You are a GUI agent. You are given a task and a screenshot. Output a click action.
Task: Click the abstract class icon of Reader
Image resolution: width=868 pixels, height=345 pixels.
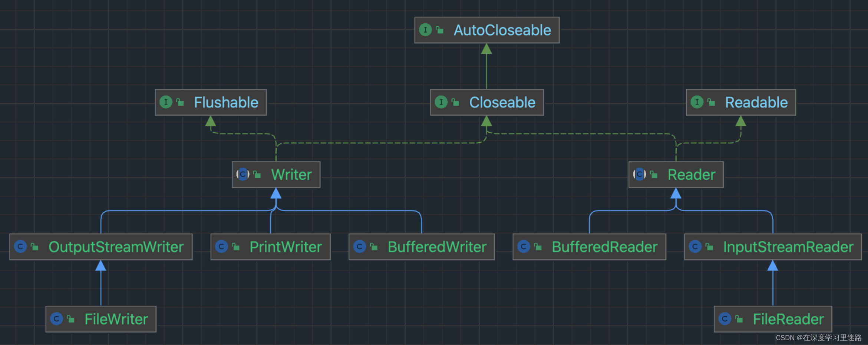click(x=640, y=174)
